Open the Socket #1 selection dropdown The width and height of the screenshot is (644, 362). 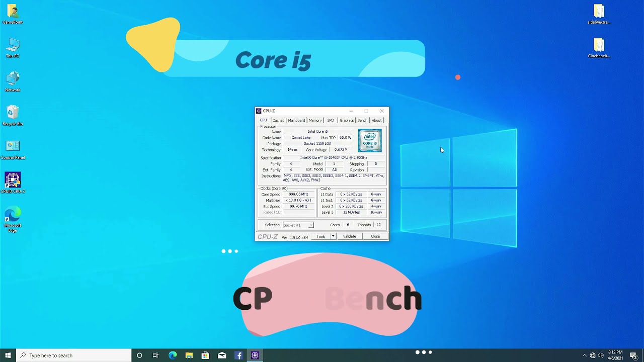[298, 225]
